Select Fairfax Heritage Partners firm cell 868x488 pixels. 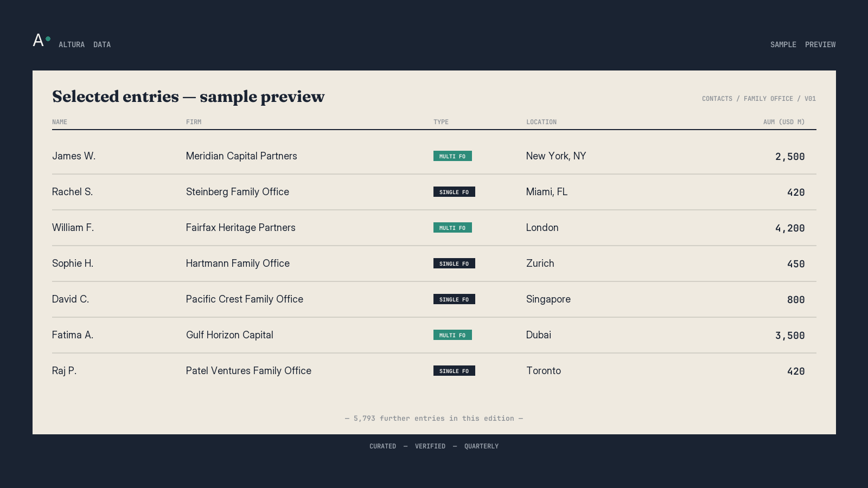[x=241, y=228]
